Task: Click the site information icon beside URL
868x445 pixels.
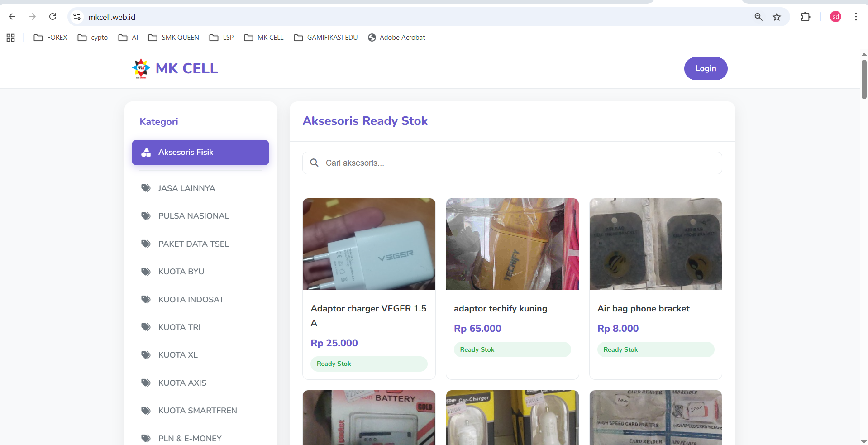Action: pos(77,17)
